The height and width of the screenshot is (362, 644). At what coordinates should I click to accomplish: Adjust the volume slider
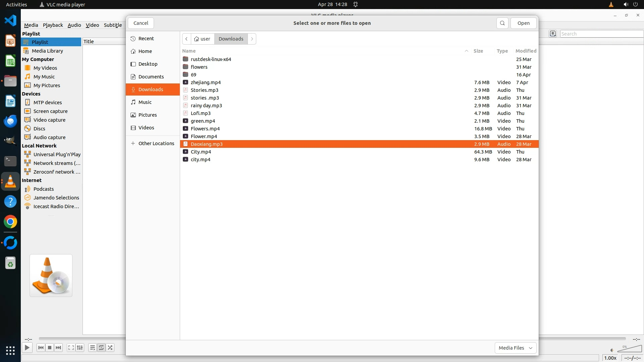pos(630,349)
